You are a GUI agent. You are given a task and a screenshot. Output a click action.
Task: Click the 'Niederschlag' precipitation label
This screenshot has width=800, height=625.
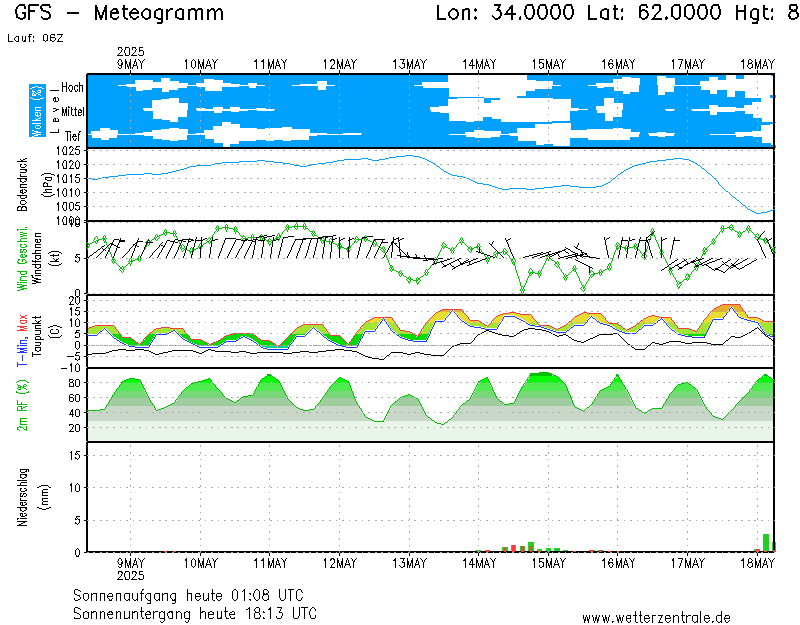pos(22,497)
